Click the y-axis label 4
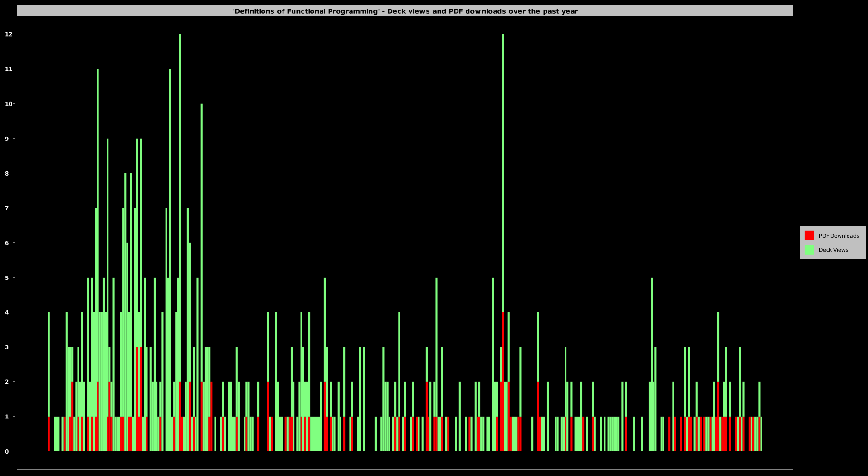Viewport: 868px width, 476px height. 7,312
